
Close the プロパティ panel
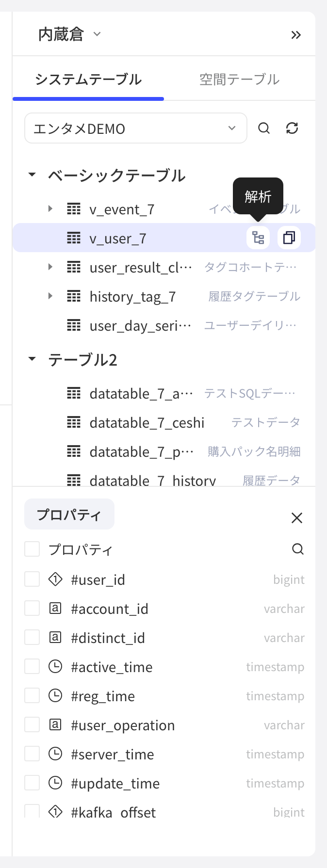[x=297, y=518]
